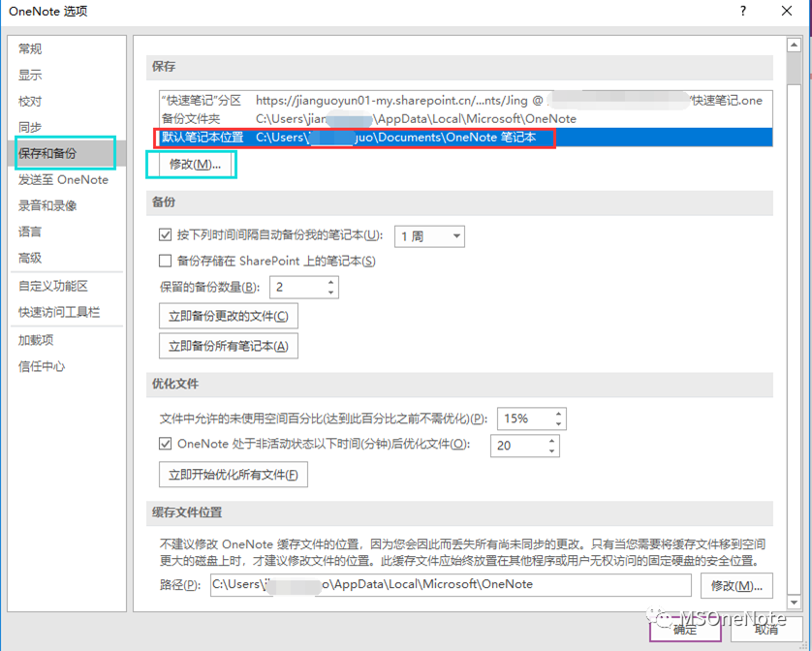This screenshot has width=812, height=651.
Task: Go to the 校对 category
Action: 30,101
